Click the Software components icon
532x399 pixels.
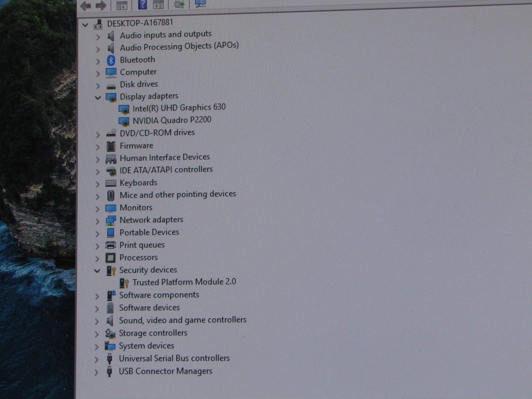111,296
